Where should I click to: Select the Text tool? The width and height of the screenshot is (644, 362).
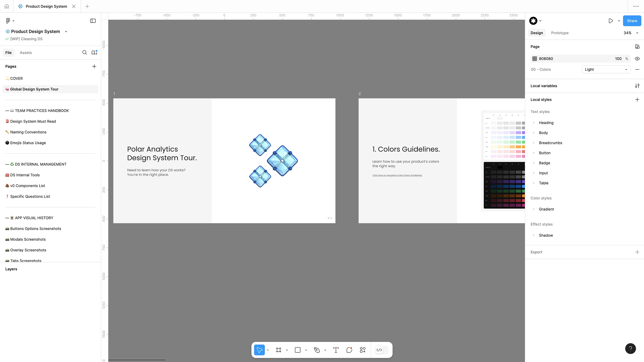pos(336,350)
